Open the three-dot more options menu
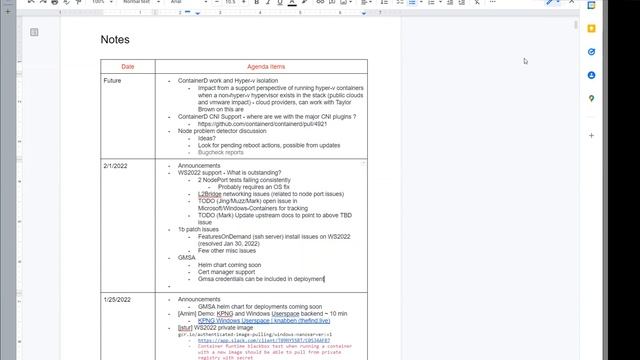This screenshot has height=360, width=640. [x=493, y=2]
